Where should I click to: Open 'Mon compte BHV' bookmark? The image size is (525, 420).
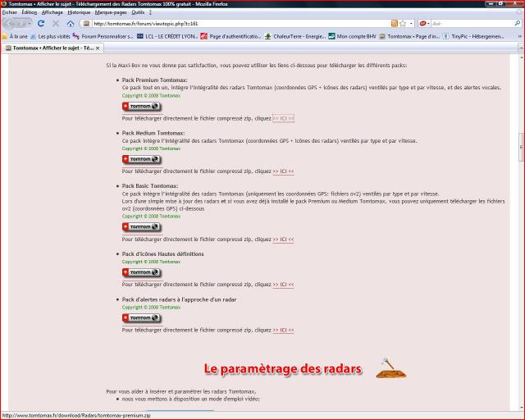pyautogui.click(x=352, y=36)
